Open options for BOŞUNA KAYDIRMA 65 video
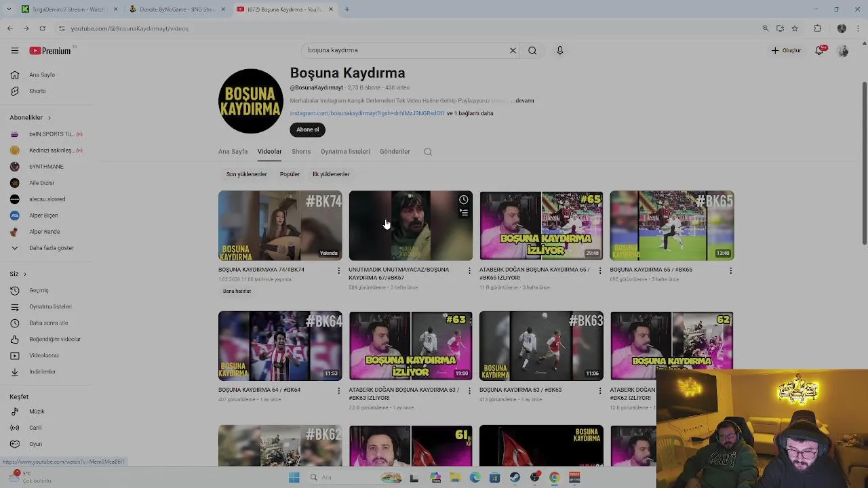The width and height of the screenshot is (868, 488). pos(730,270)
